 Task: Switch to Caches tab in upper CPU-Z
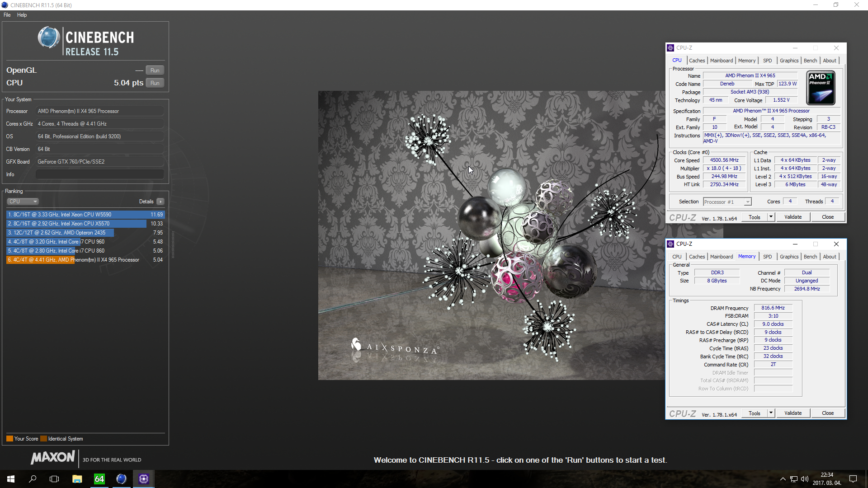click(x=697, y=61)
